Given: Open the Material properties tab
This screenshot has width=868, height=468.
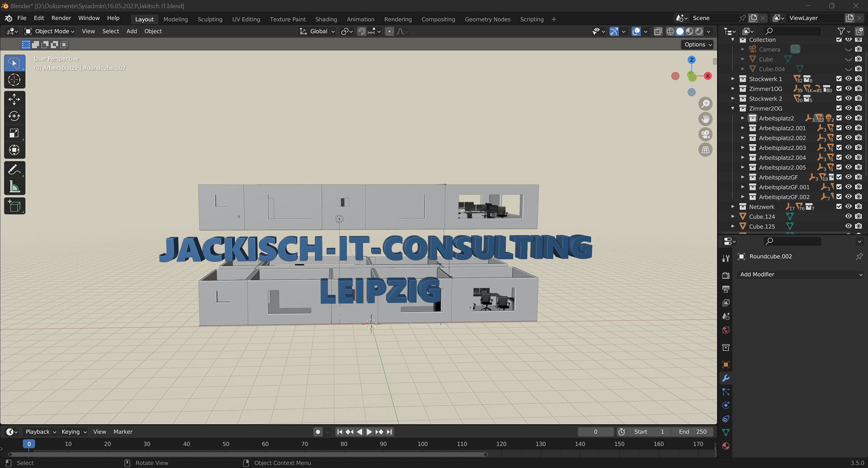Looking at the screenshot, I should pyautogui.click(x=726, y=446).
